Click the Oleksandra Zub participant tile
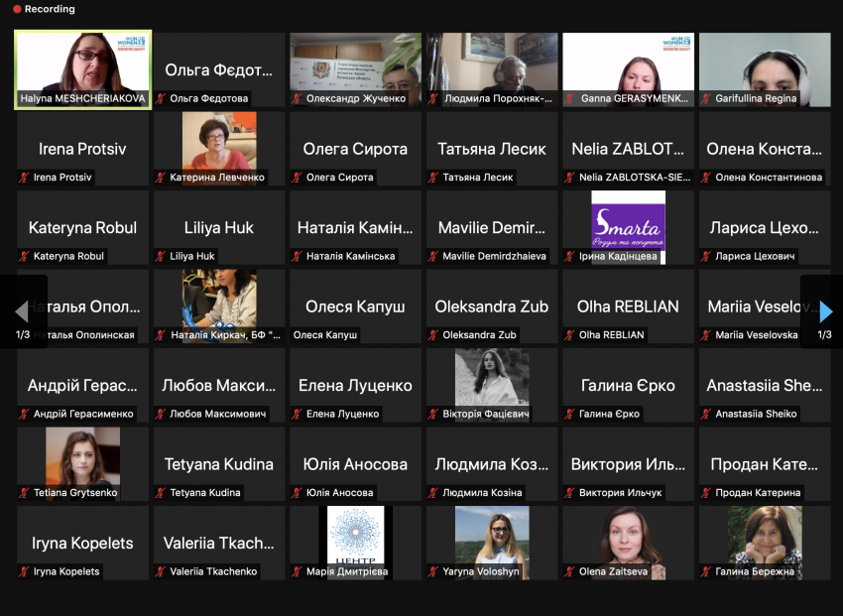 click(x=492, y=307)
